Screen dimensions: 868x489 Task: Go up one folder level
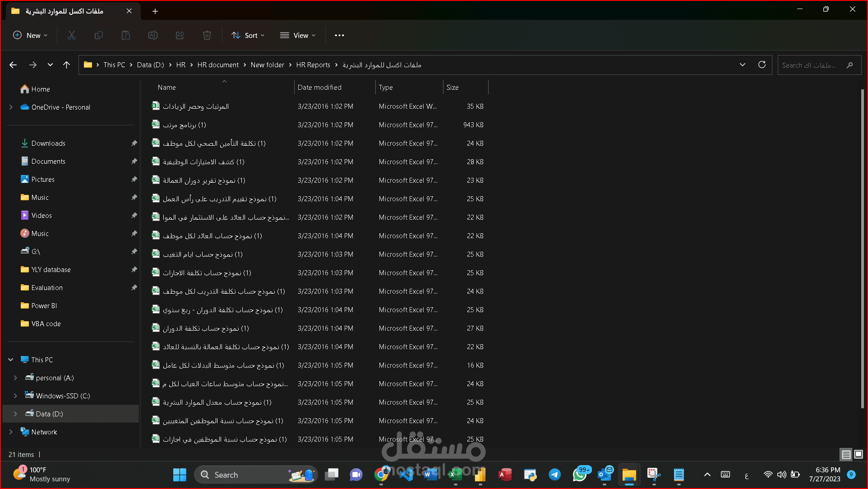coord(67,65)
